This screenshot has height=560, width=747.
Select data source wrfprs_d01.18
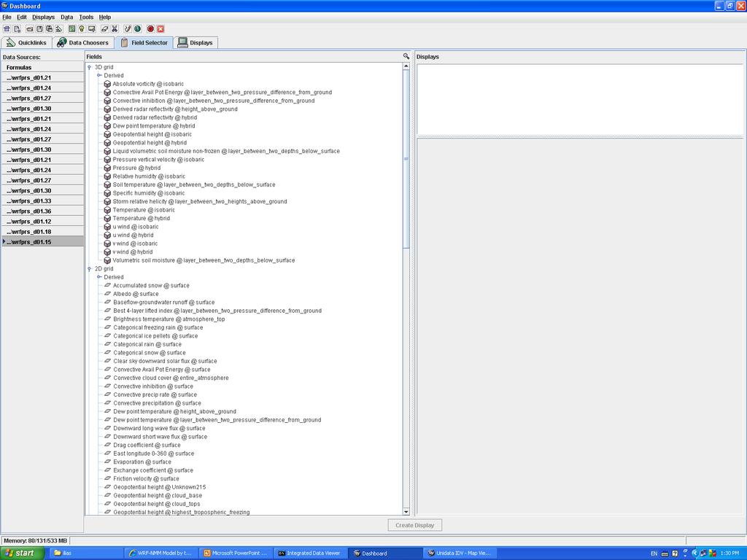42,231
